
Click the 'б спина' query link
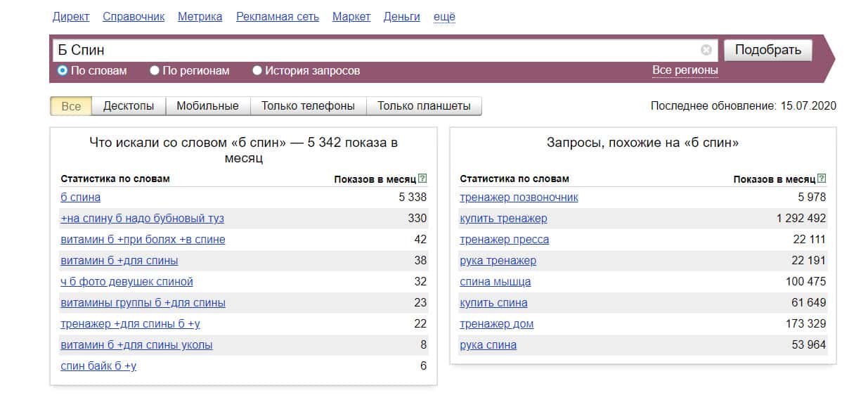tap(80, 197)
